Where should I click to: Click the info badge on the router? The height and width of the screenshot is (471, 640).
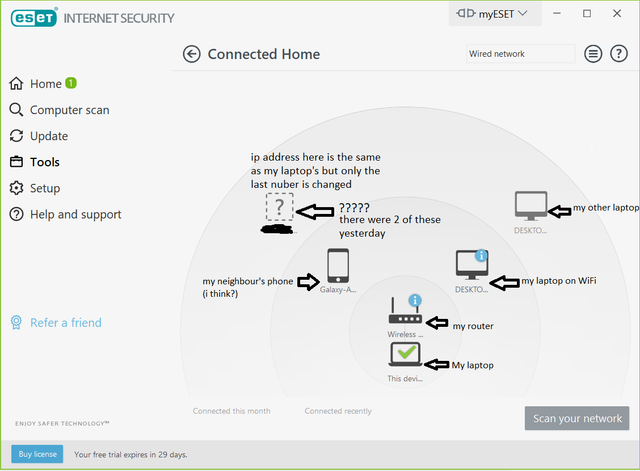point(415,300)
